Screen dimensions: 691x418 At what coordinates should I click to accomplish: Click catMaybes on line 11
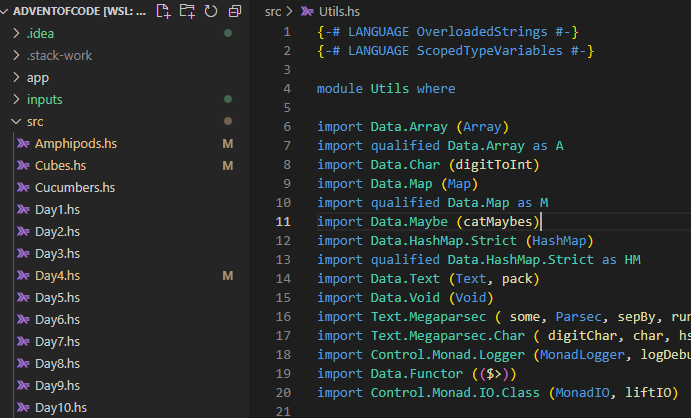(498, 222)
